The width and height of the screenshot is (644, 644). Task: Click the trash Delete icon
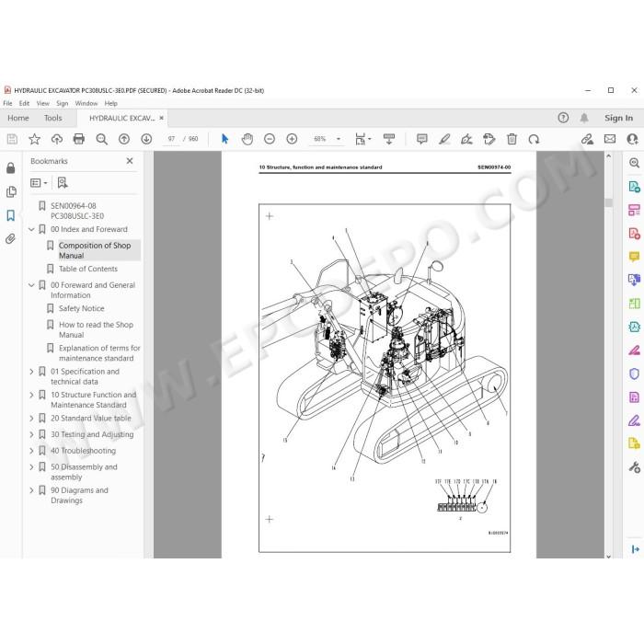pos(512,139)
